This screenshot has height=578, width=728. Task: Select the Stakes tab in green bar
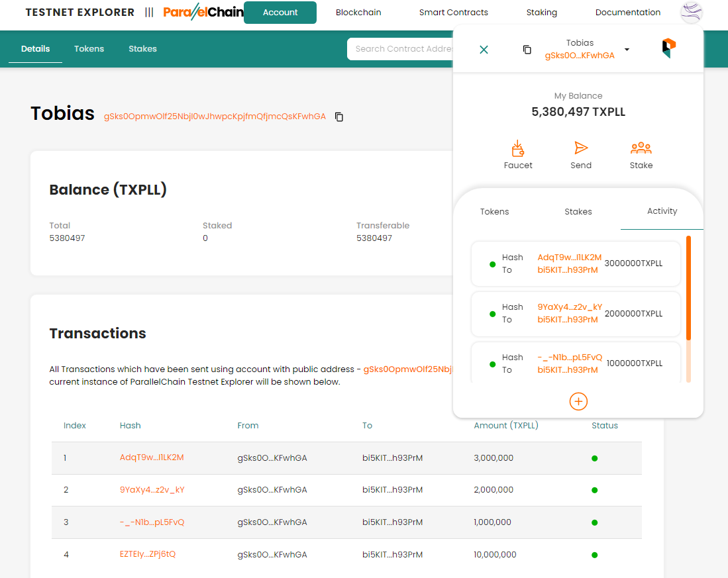pyautogui.click(x=142, y=49)
